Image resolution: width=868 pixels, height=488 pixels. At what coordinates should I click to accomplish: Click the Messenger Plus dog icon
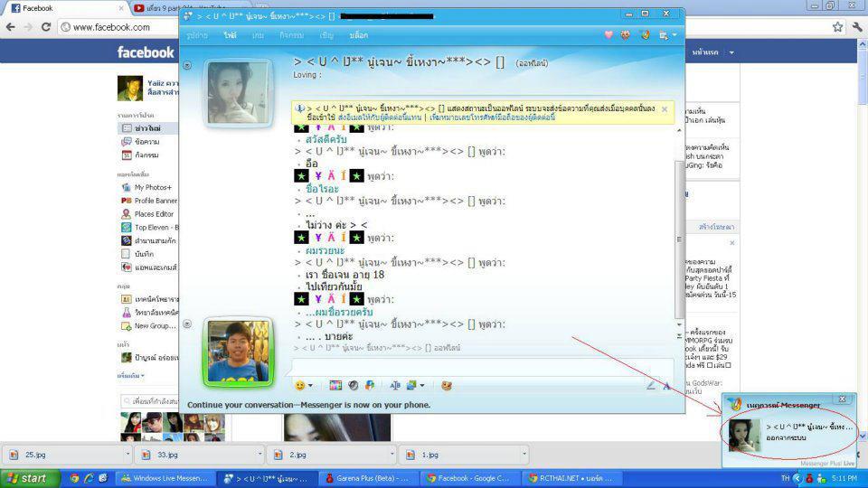coord(446,386)
